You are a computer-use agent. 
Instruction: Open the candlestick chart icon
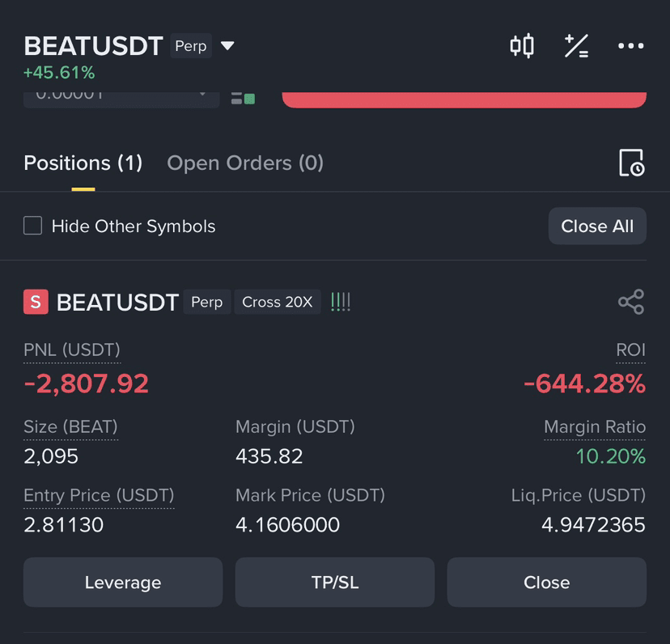tap(522, 45)
